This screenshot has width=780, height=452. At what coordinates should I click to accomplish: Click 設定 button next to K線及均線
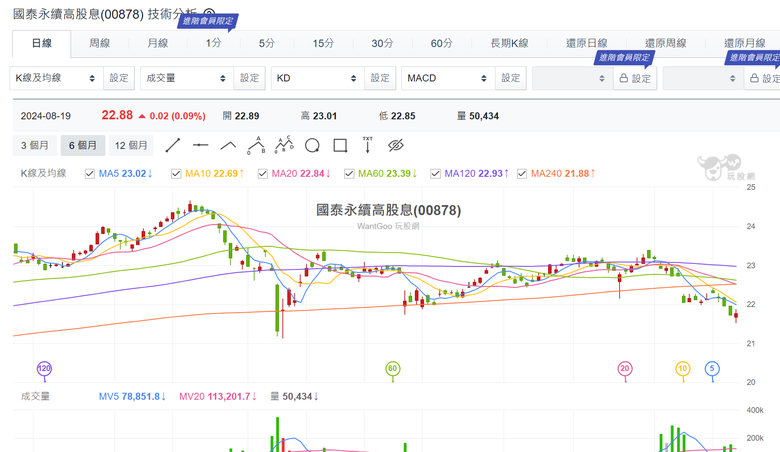coord(119,78)
